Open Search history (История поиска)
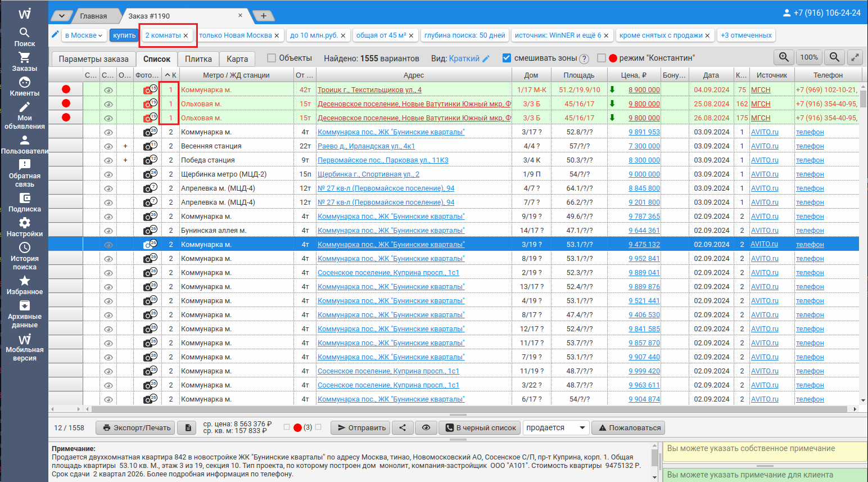This screenshot has height=482, width=868. (x=24, y=256)
